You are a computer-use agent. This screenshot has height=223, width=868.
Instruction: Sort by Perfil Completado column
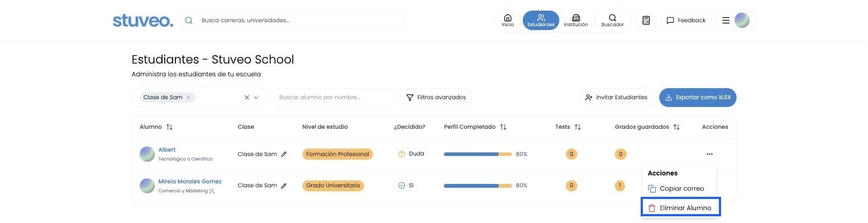[x=503, y=127]
